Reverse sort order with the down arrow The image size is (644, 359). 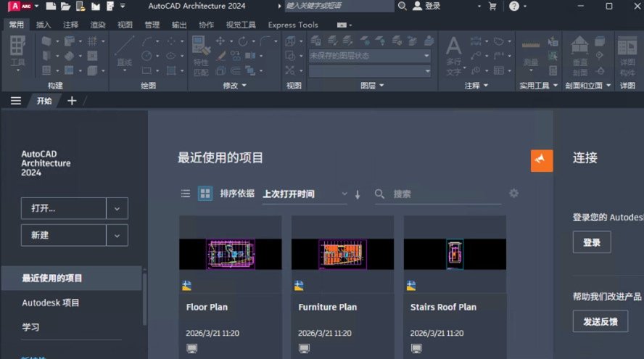358,194
